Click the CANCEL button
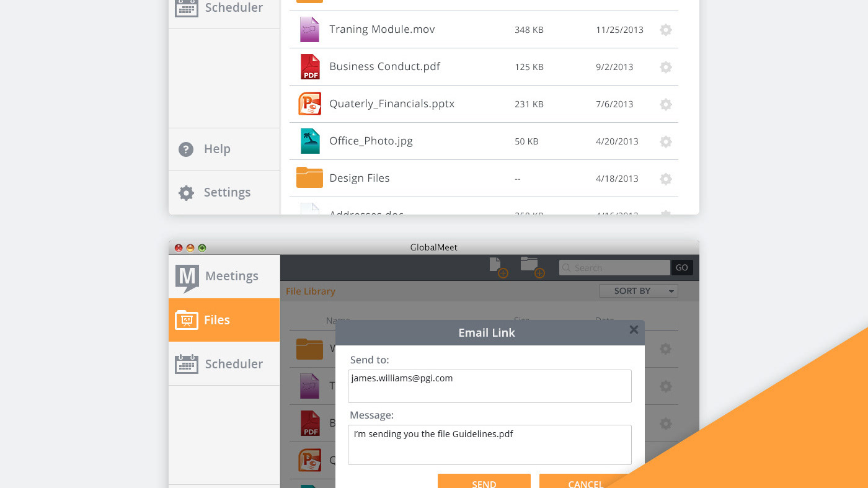868x488 pixels. pyautogui.click(x=586, y=481)
